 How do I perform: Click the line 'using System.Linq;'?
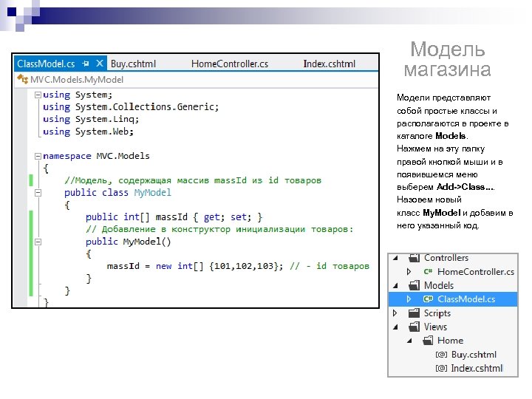91,119
